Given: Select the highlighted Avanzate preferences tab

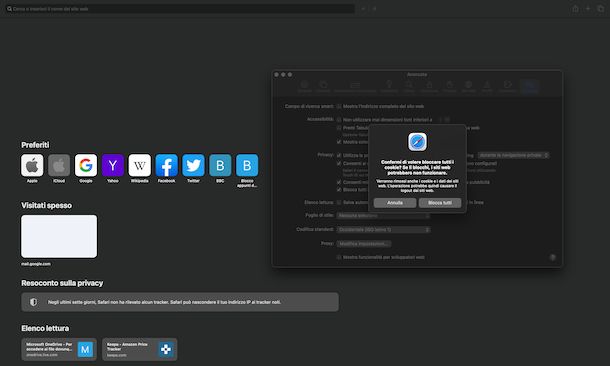Looking at the screenshot, I should tap(529, 87).
